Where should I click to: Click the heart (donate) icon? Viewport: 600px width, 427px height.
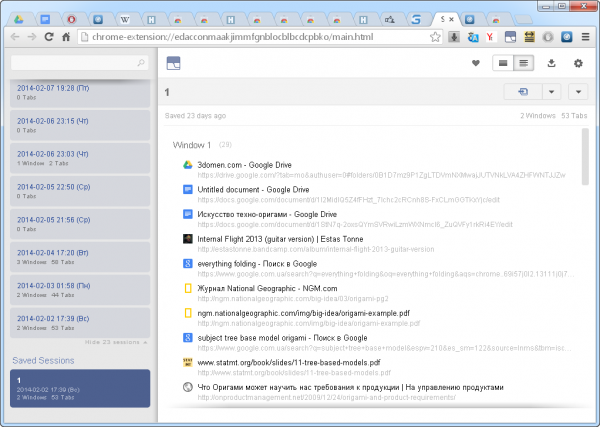point(475,64)
